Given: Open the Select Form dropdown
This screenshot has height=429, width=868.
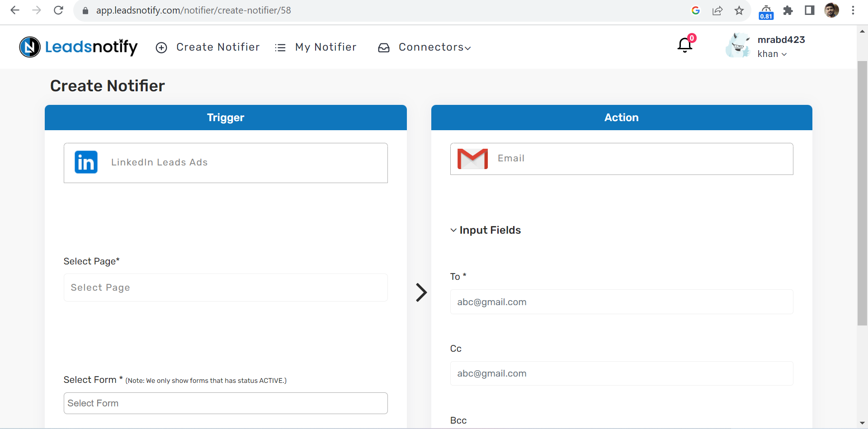Looking at the screenshot, I should pyautogui.click(x=226, y=403).
